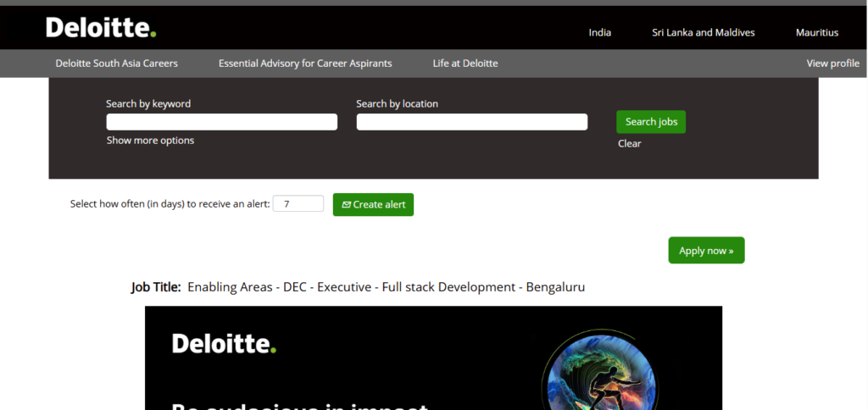Expand Show more options

[x=151, y=141]
